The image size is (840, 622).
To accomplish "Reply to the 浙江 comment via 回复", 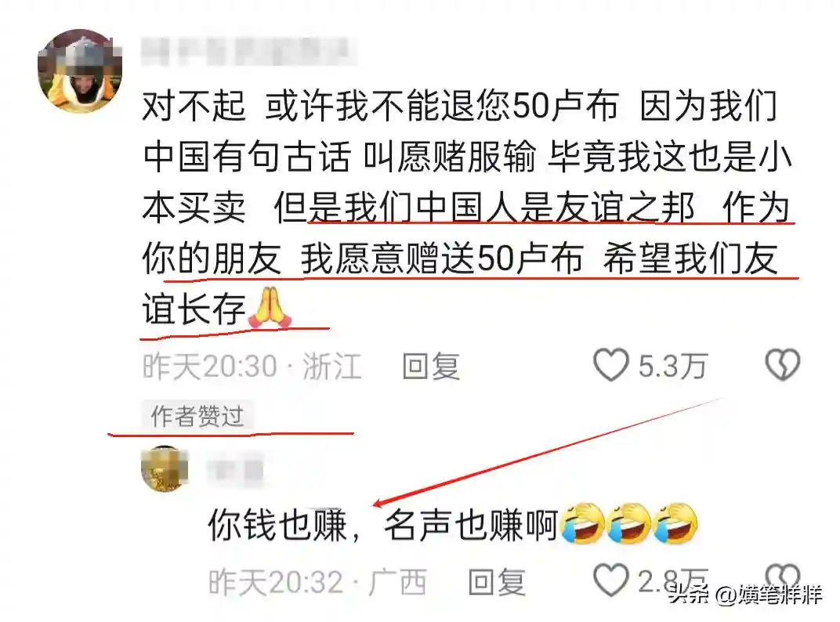I will click(x=431, y=367).
